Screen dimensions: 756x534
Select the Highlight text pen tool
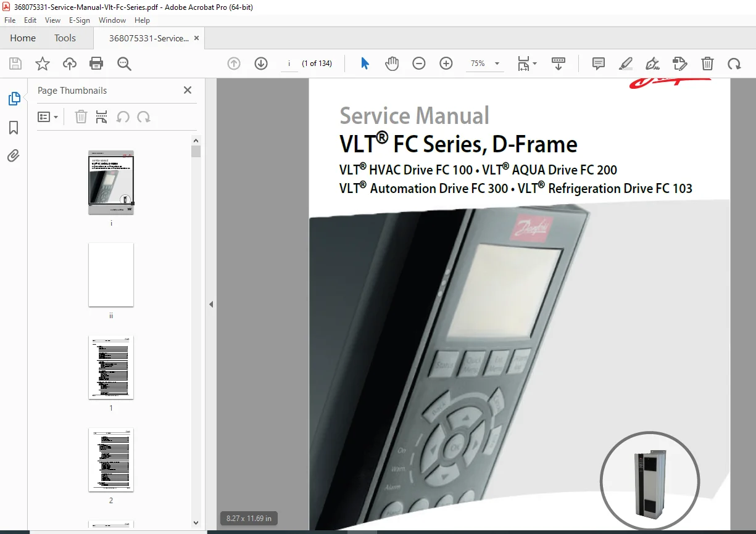tap(626, 64)
